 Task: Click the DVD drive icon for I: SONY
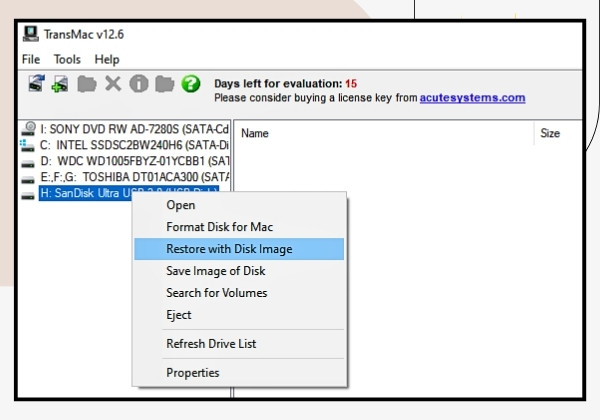click(x=28, y=129)
